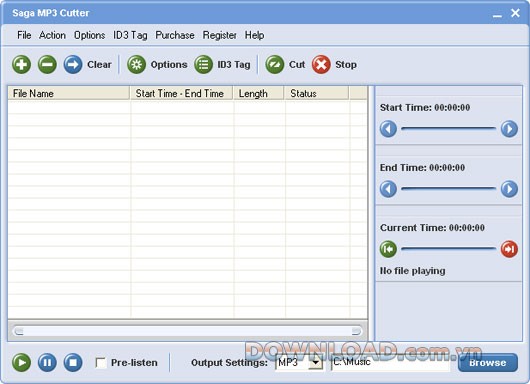Click the green Play button at bottom
The height and width of the screenshot is (384, 530).
point(22,362)
